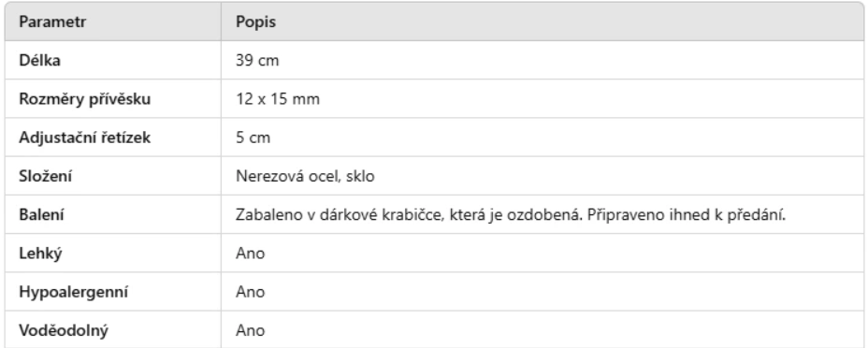Click the Parametr column header
The image size is (868, 348).
(52, 22)
